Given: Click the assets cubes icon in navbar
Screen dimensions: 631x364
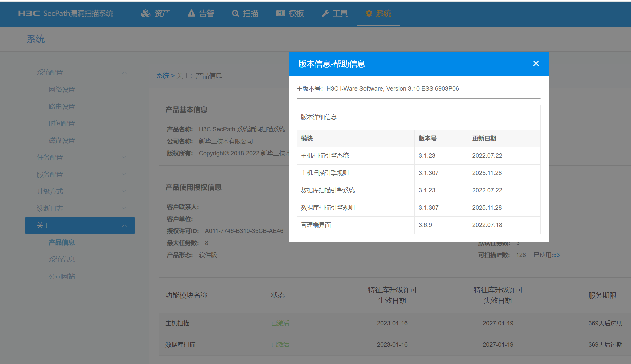Looking at the screenshot, I should tap(146, 13).
